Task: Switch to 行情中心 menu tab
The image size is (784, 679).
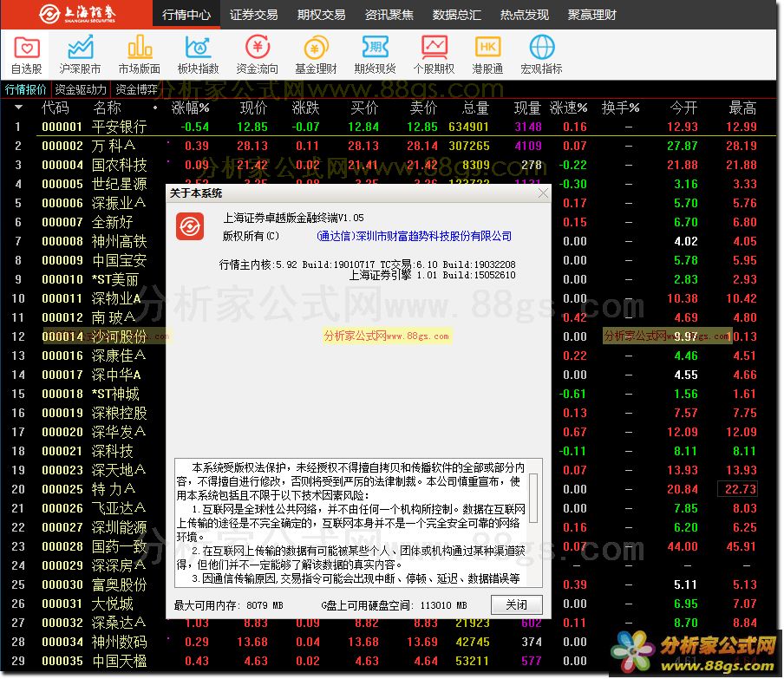Action: (x=186, y=15)
